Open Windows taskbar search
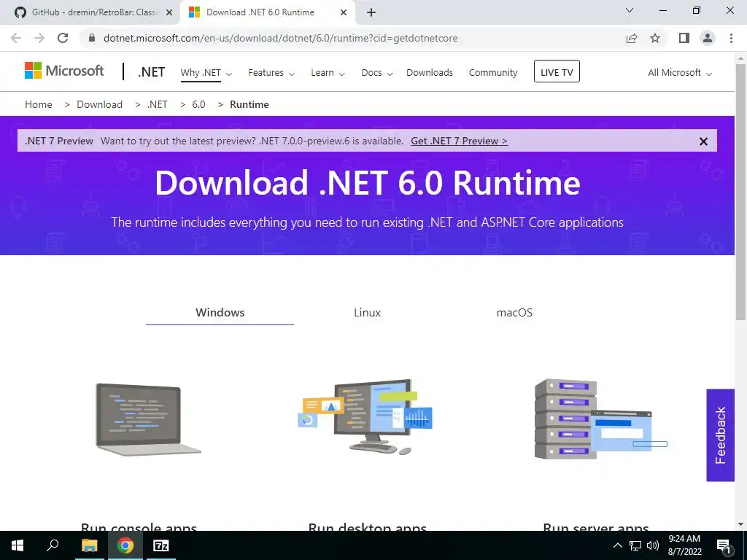Screen dimensions: 747x560 (53, 545)
